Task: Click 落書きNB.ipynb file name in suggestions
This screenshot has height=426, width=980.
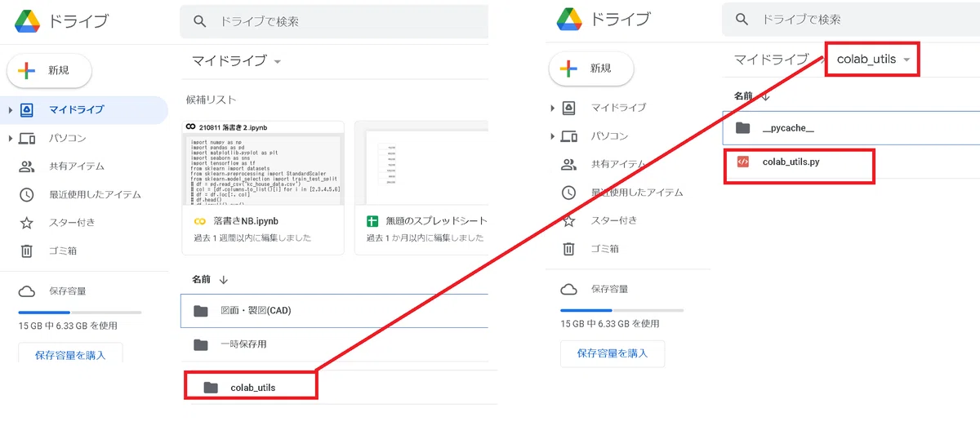Action: click(x=245, y=221)
